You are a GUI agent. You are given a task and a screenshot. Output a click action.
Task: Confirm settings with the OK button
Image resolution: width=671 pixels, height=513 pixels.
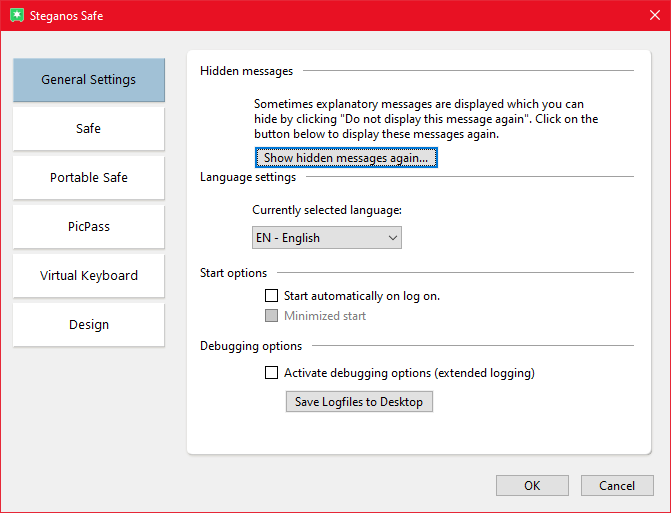(532, 486)
